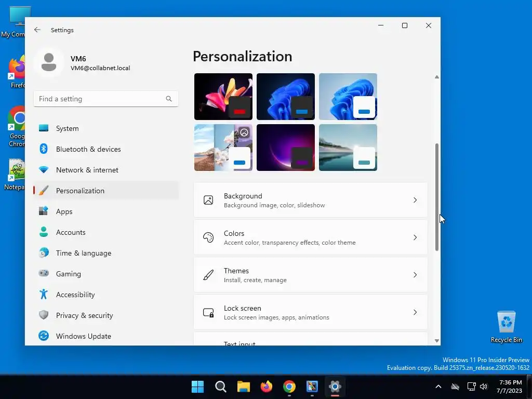The image size is (532, 399).
Task: Expand the Background chevron
Action: tap(415, 200)
